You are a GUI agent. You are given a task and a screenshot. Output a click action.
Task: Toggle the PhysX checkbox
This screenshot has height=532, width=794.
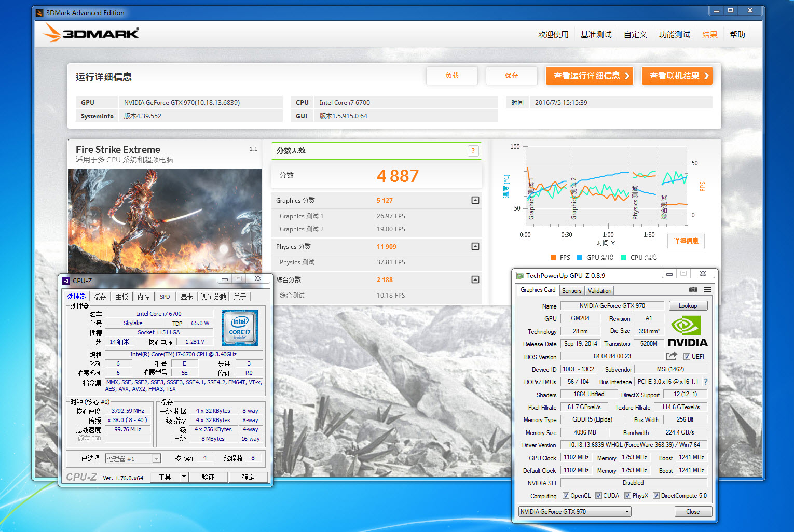coord(627,496)
